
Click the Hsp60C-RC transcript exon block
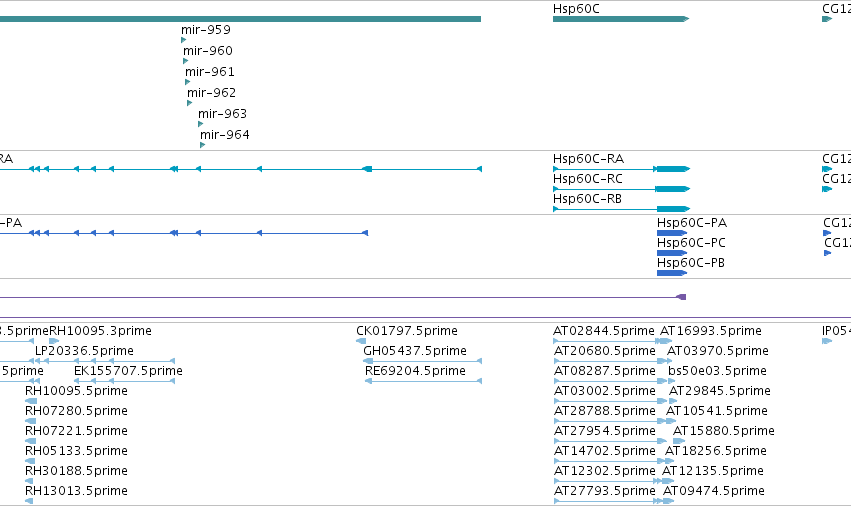click(672, 189)
